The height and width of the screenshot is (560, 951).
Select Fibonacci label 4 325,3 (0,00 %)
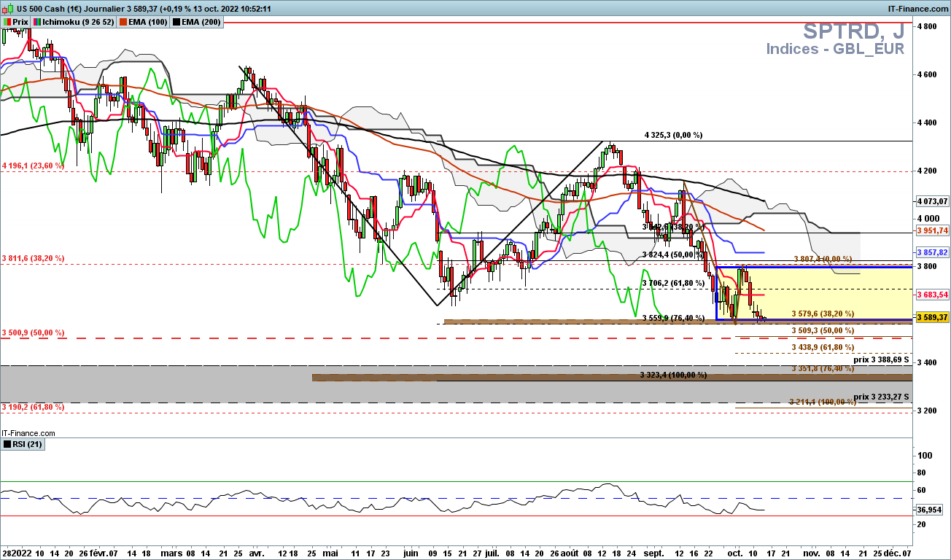point(673,136)
